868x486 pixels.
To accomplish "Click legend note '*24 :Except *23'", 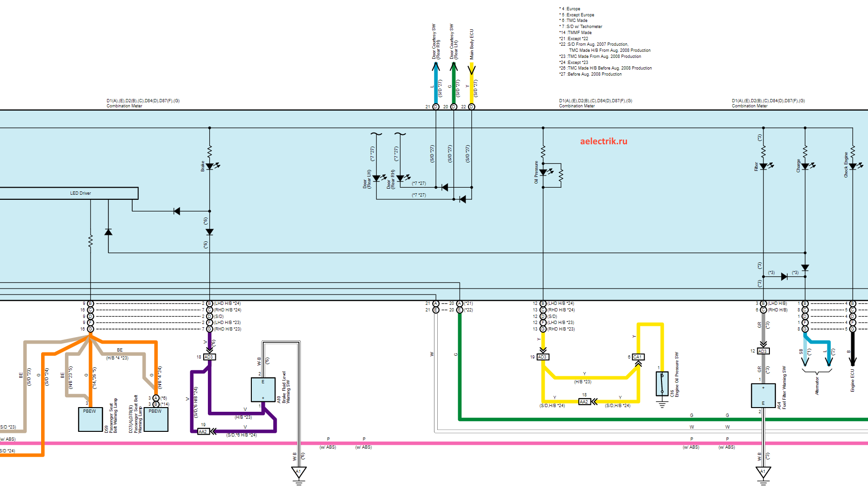I will pos(574,63).
